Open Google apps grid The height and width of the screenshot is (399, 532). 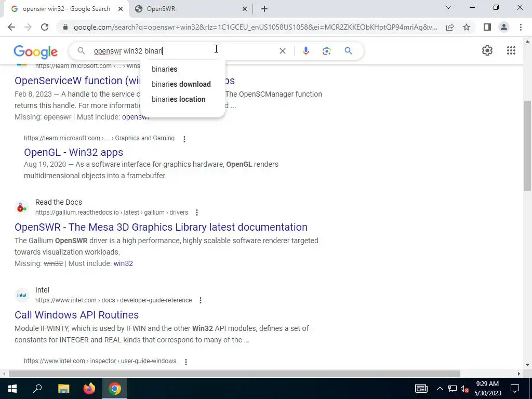click(x=511, y=50)
